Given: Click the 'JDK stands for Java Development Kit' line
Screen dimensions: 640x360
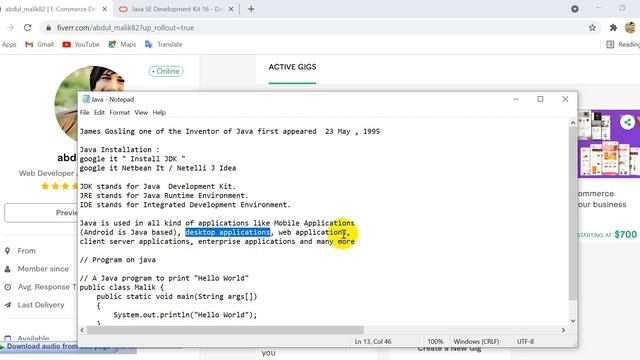Looking at the screenshot, I should (x=158, y=187).
